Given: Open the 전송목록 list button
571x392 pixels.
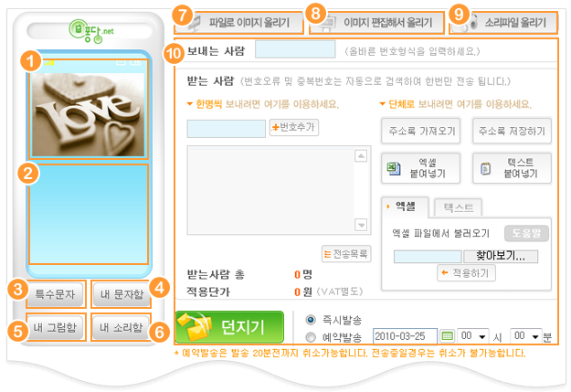Looking at the screenshot, I should pyautogui.click(x=346, y=253).
